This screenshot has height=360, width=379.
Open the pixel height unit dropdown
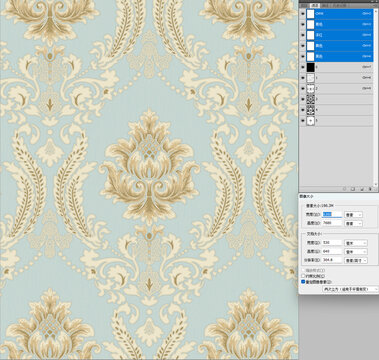(353, 223)
